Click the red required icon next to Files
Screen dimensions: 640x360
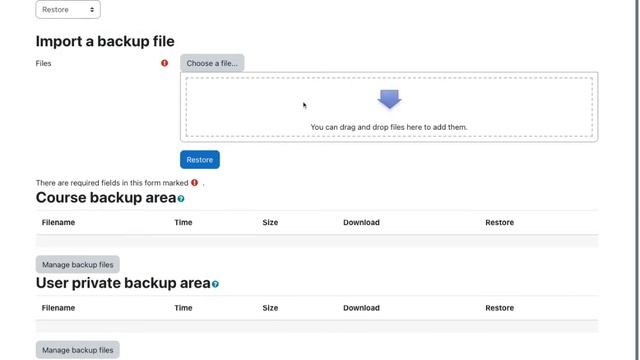coord(164,63)
